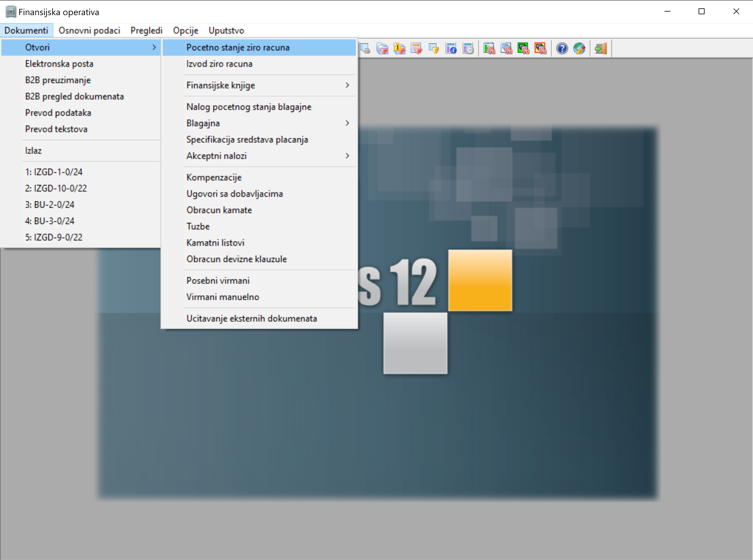This screenshot has width=753, height=560.
Task: Click the globe with pencil icon
Action: (579, 49)
